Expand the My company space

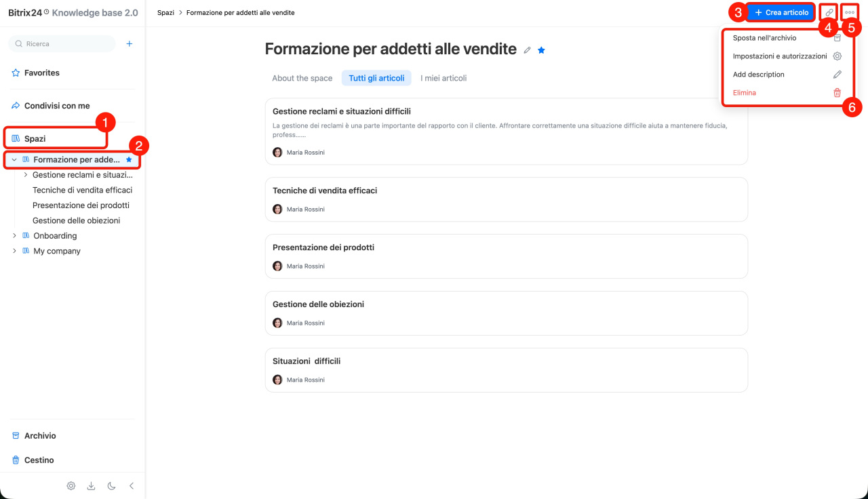click(14, 251)
